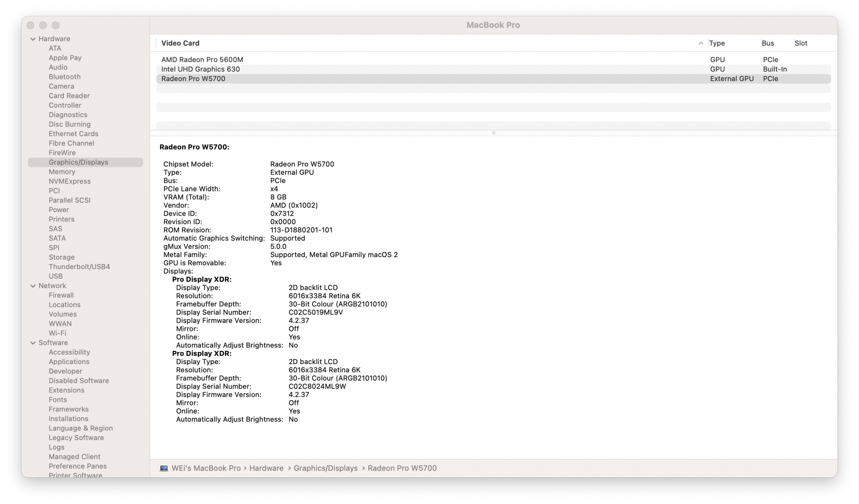Click serial number C02C5019ML9V
The image size is (859, 504).
tap(316, 313)
